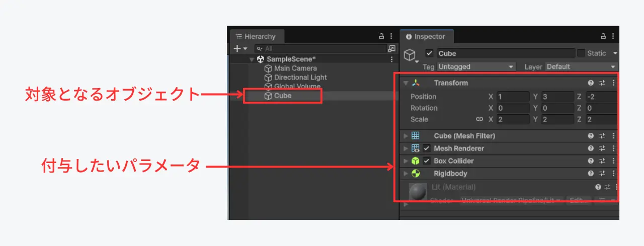This screenshot has width=644, height=246.
Task: Click the Rigidbody preset settings icon
Action: [x=602, y=174]
